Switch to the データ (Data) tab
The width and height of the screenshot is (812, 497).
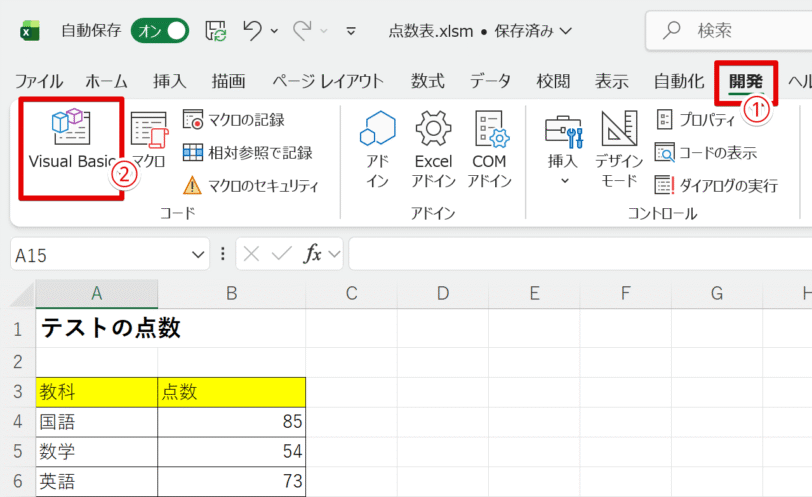(490, 81)
